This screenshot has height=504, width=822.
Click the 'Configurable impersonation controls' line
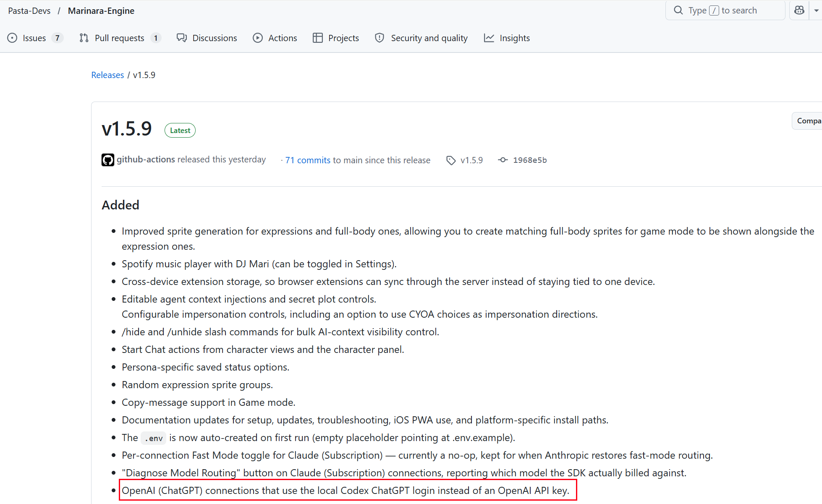[360, 314]
